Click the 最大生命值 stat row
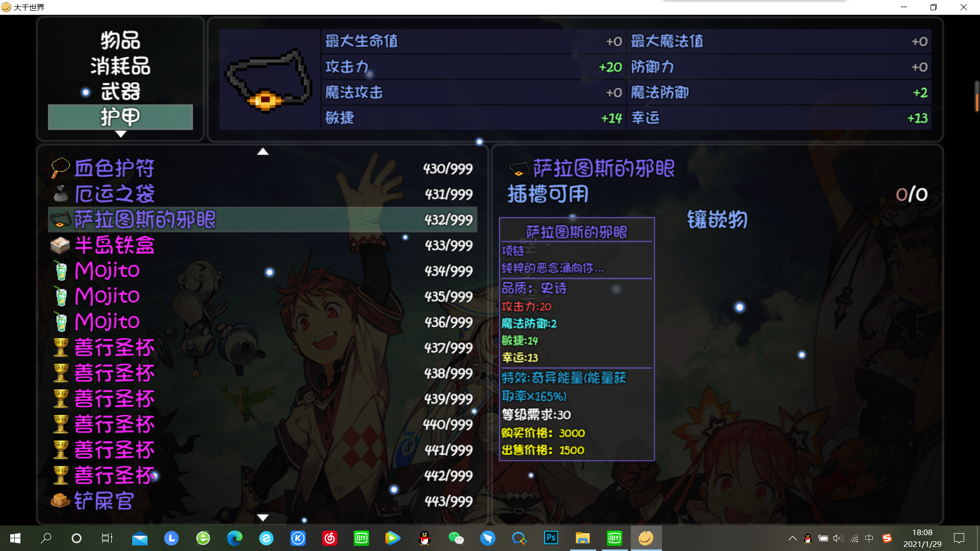This screenshot has width=980, height=551. point(474,41)
